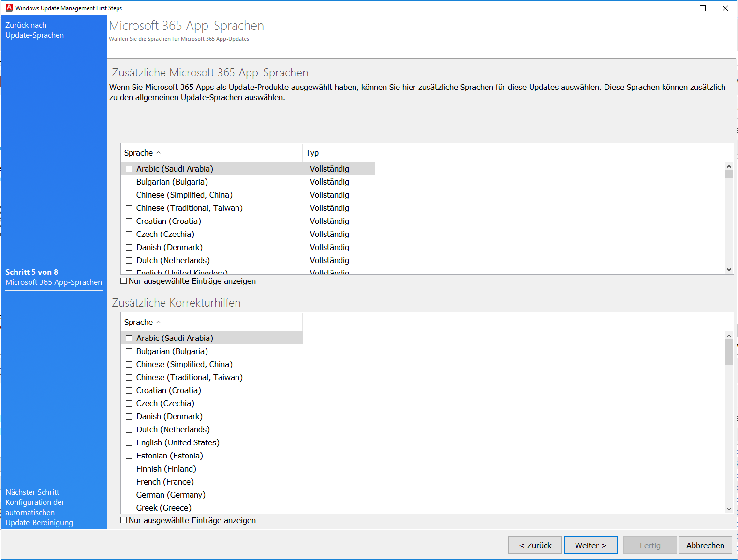
Task: Tick Bulgarian (Bulgaria) in the Korrekturhilfen list
Action: (129, 352)
